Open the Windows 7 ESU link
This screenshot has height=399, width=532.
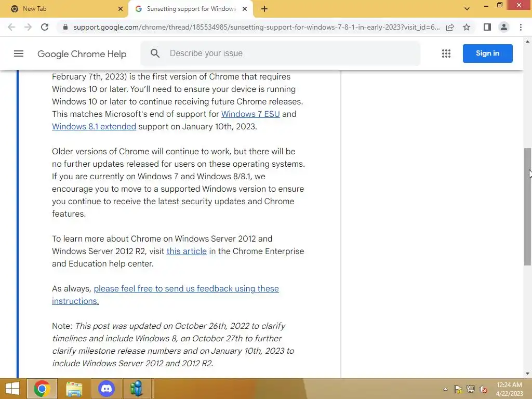pos(250,114)
